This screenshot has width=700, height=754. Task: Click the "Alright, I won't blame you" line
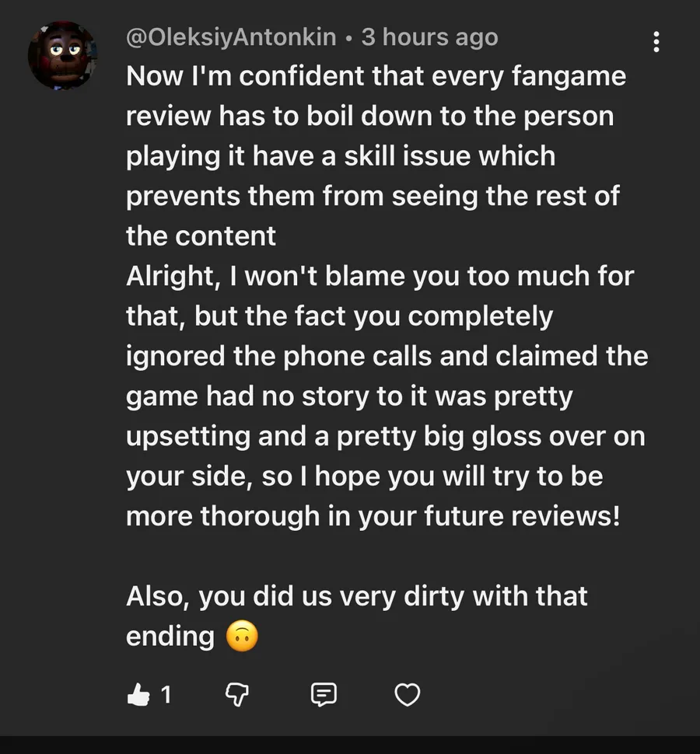pyautogui.click(x=380, y=276)
